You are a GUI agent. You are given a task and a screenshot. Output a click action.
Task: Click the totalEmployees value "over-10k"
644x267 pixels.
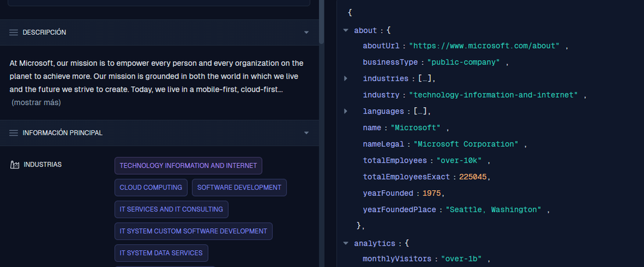(459, 161)
